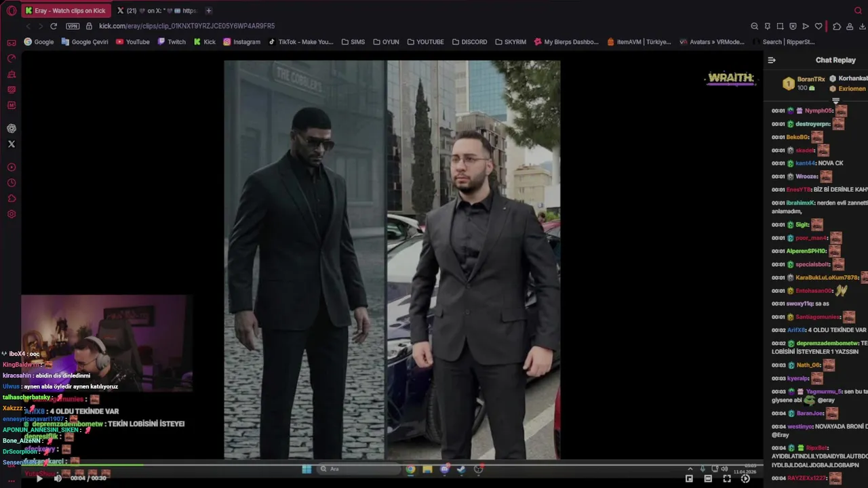Open the My Blerps Dashboard bookmark

[566, 41]
